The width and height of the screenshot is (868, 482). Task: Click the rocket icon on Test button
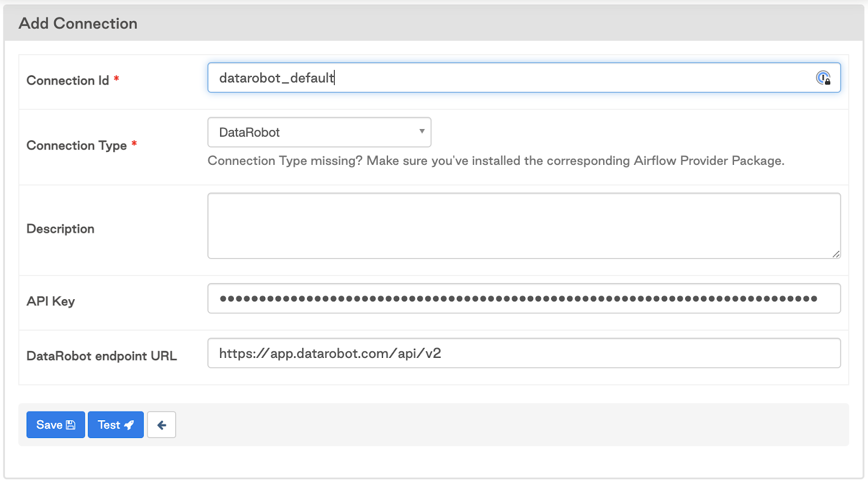[x=129, y=425]
